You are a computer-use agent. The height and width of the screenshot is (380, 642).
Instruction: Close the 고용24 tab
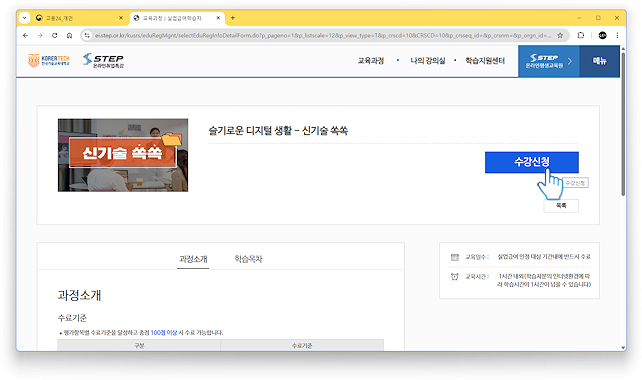(x=121, y=18)
